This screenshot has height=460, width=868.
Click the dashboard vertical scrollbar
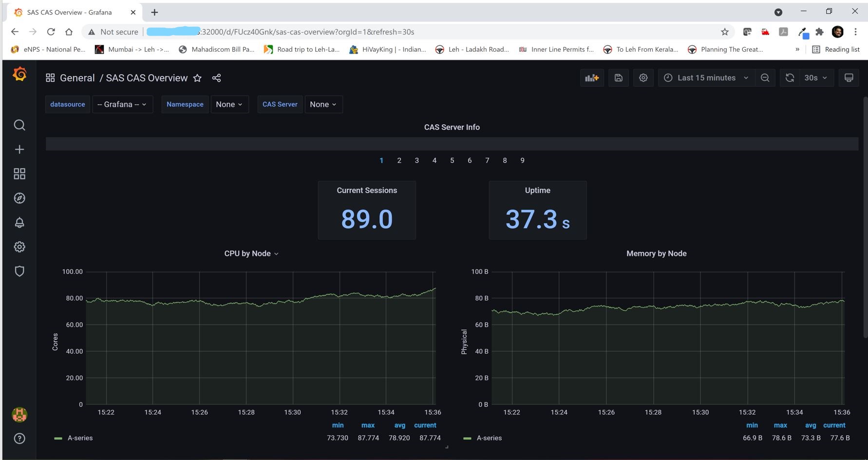(x=865, y=217)
